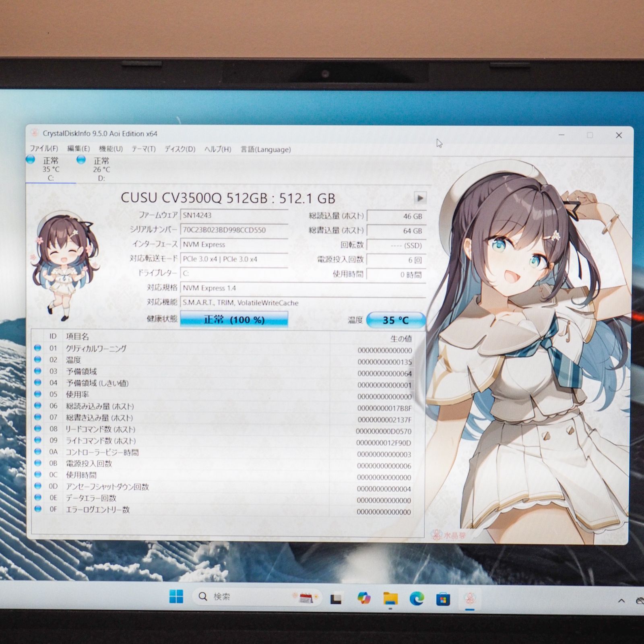Image resolution: width=644 pixels, height=644 pixels.
Task: Select the 06 総読み込み量 (ホスト) row
Action: point(223,407)
